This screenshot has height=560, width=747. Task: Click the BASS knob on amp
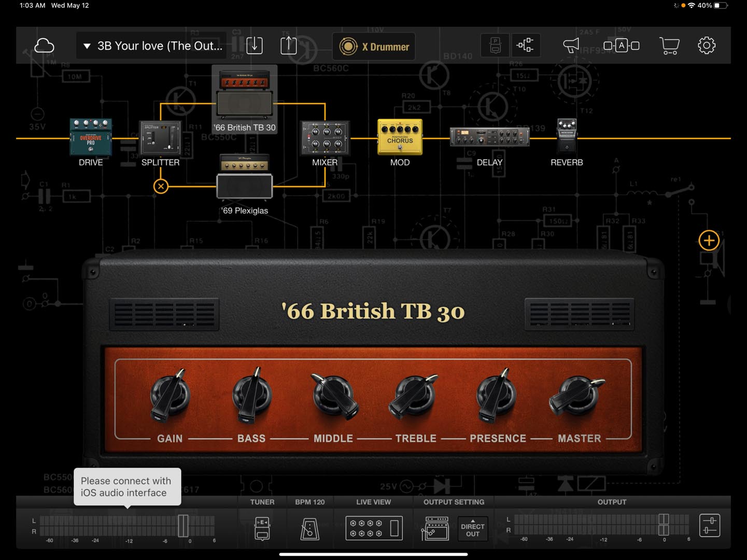tap(251, 396)
